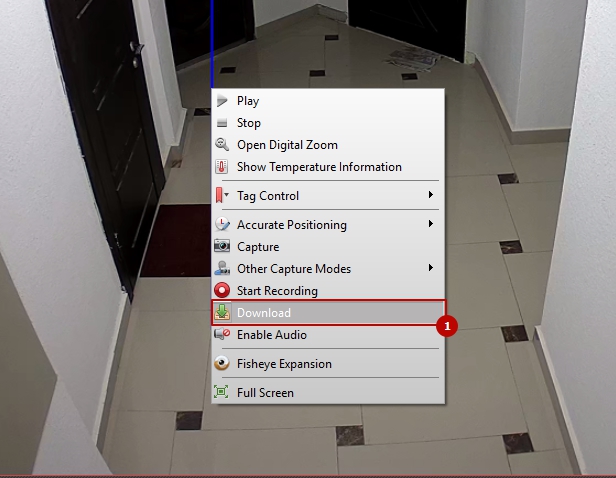
Task: Click the Tag Control red bookmark icon
Action: tap(219, 196)
